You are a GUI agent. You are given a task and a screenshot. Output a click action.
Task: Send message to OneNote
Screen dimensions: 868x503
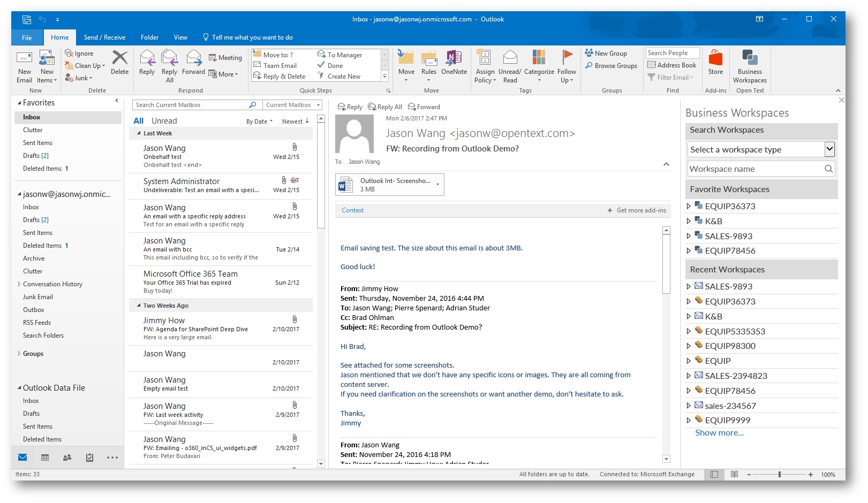point(454,63)
